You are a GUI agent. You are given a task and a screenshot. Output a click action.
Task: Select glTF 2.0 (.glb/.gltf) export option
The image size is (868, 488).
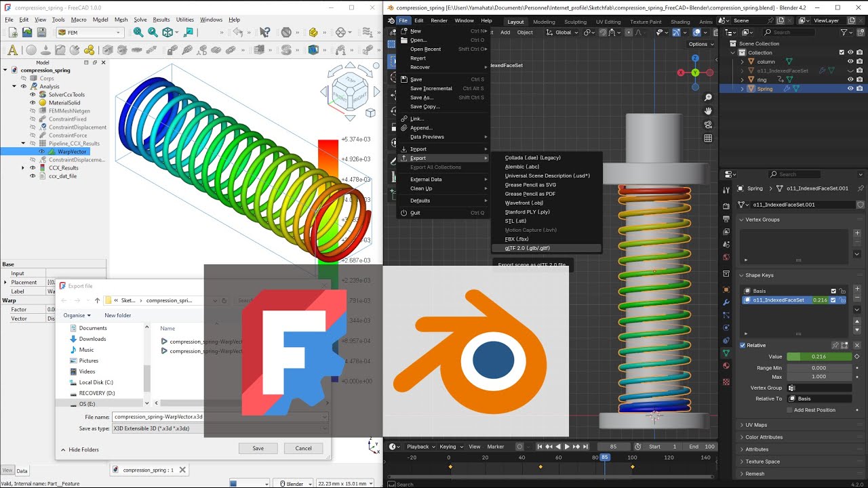tap(547, 248)
